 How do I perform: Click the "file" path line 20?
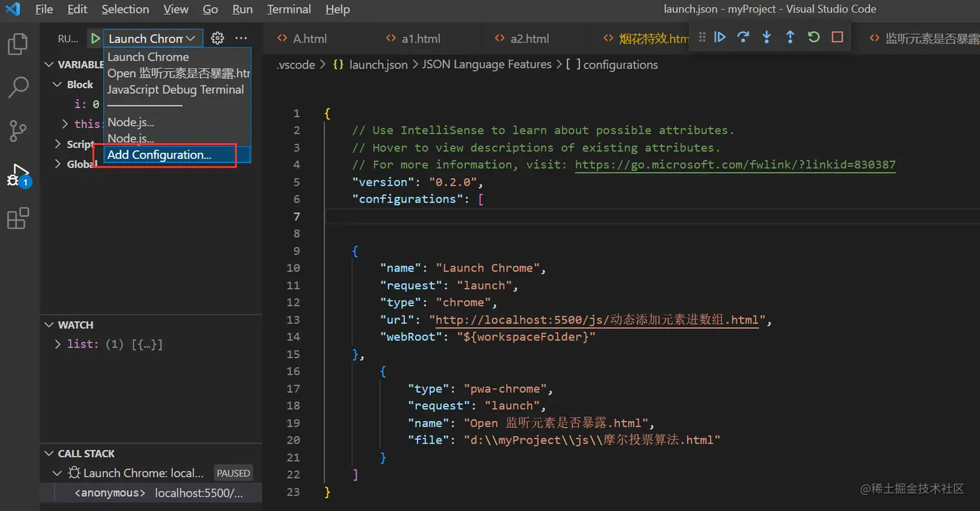(565, 440)
